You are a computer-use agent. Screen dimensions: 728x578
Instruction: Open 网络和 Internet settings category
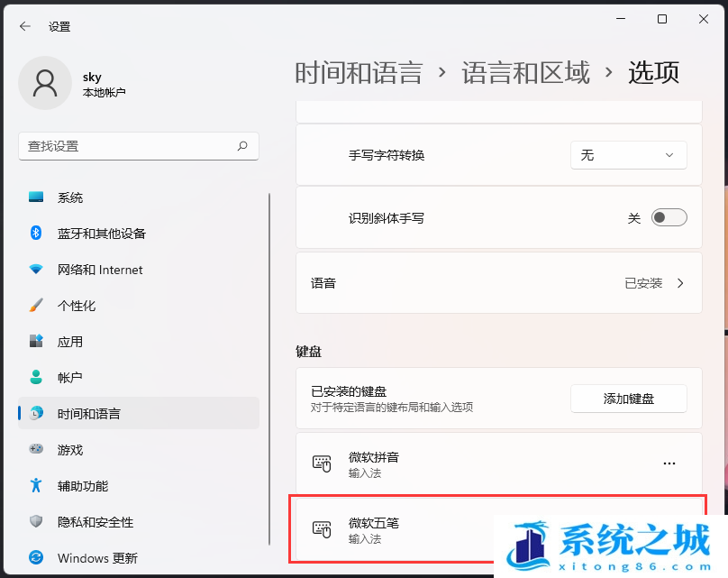click(x=139, y=269)
